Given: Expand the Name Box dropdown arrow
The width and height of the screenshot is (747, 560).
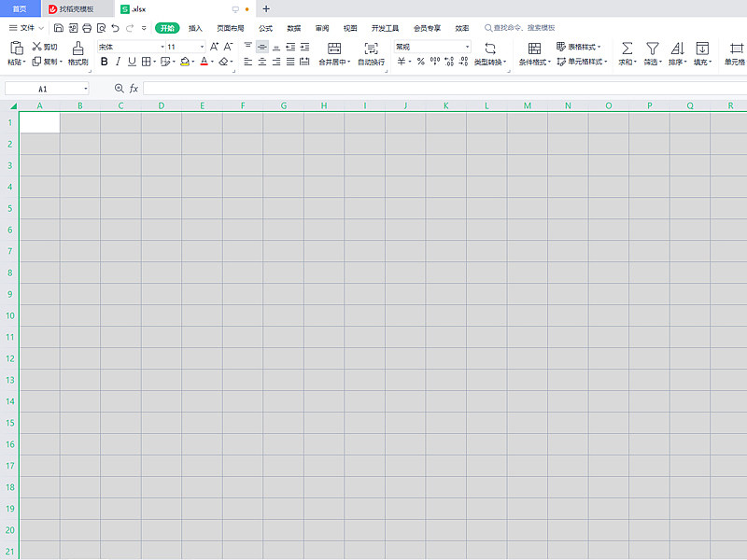Looking at the screenshot, I should point(86,89).
